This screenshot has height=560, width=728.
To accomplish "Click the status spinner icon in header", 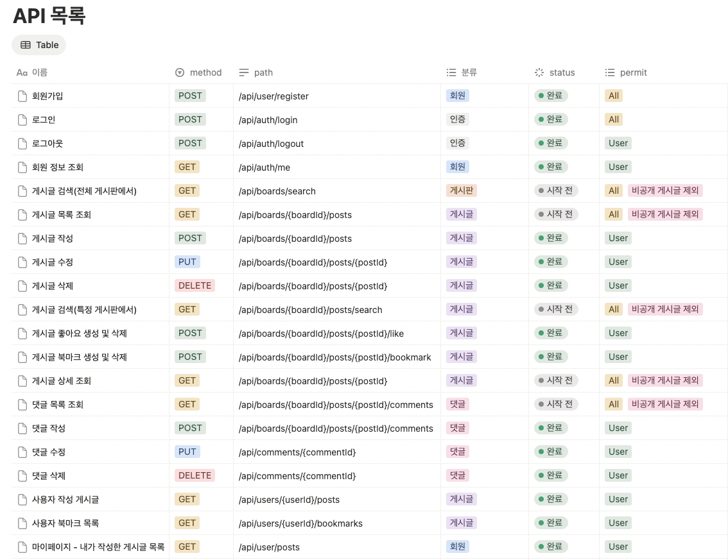I will pos(539,73).
